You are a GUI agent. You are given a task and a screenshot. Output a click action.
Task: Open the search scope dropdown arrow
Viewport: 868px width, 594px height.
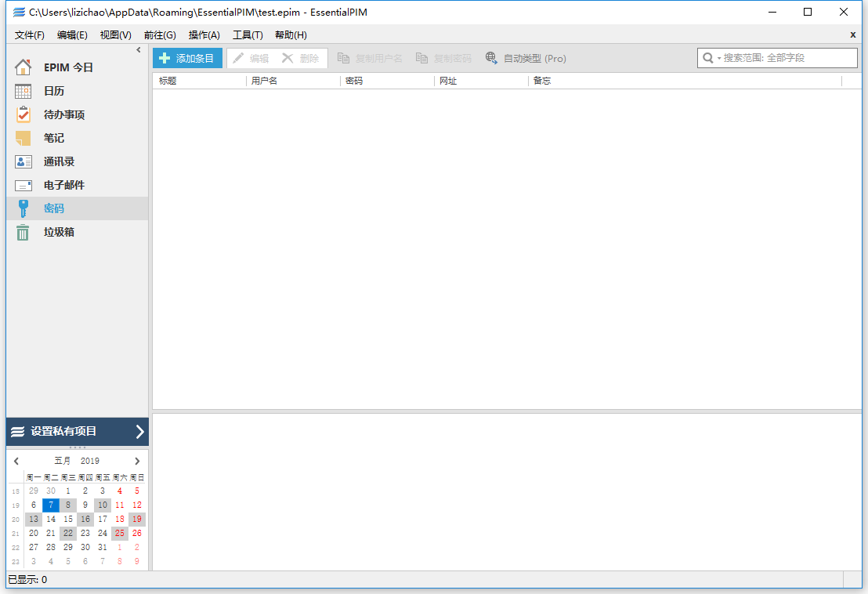click(718, 59)
